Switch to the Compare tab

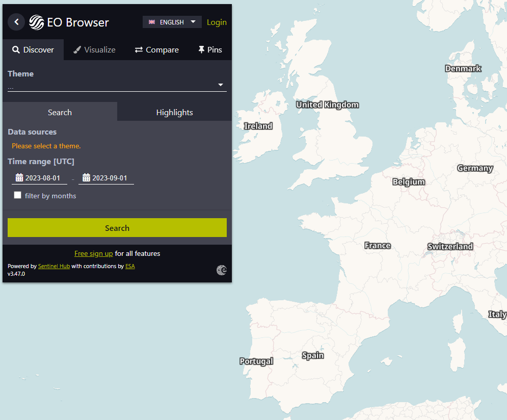tap(156, 50)
